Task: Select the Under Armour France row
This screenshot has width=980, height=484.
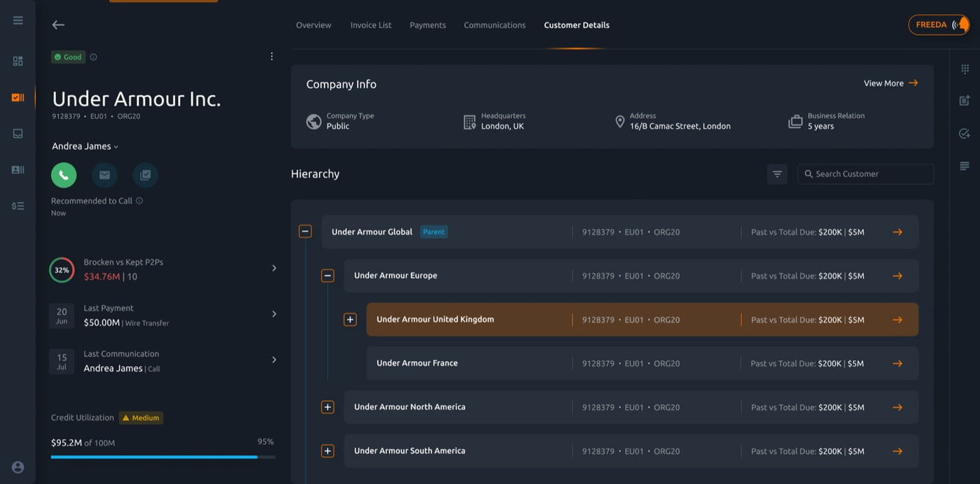Action: (643, 364)
